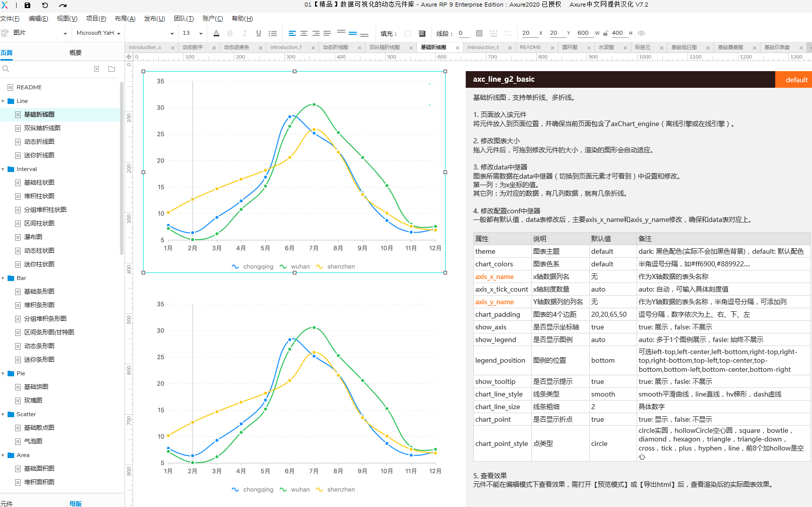Toggle italic formatting

tap(244, 33)
